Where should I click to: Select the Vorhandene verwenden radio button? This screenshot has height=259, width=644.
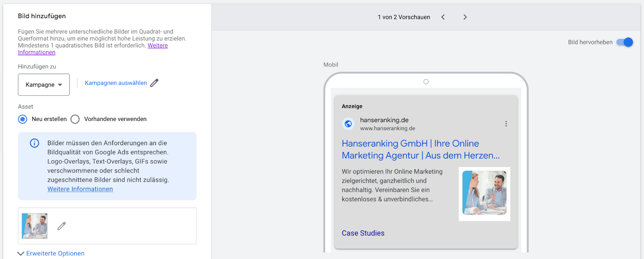coord(75,119)
